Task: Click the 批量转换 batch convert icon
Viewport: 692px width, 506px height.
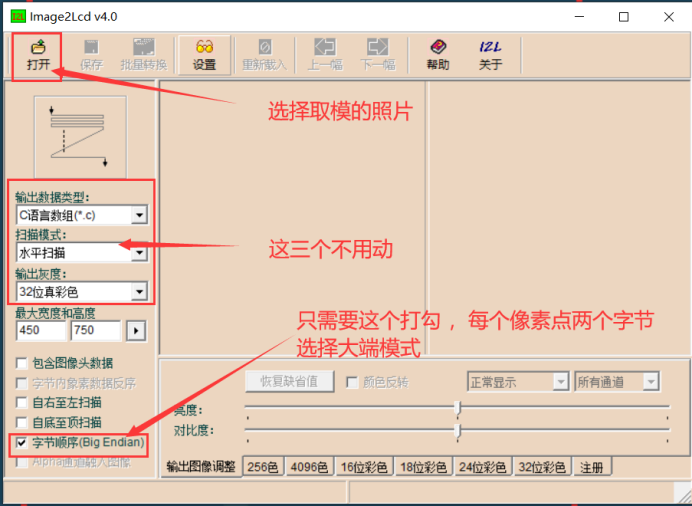Action: 144,55
